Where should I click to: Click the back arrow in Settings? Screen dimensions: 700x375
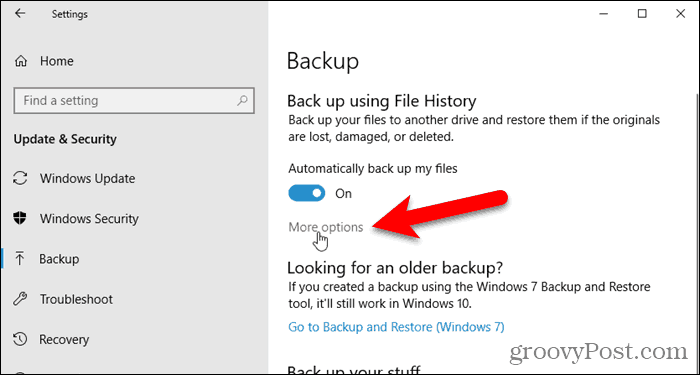click(20, 13)
